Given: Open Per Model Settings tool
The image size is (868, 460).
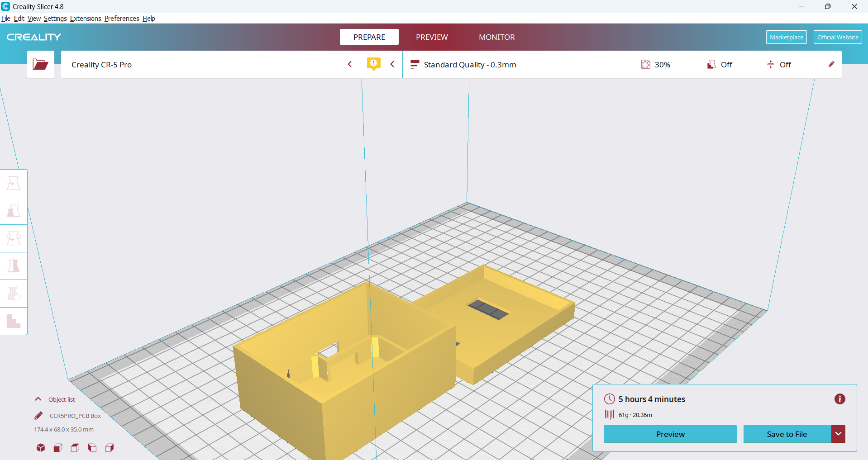Looking at the screenshot, I should click(x=14, y=294).
